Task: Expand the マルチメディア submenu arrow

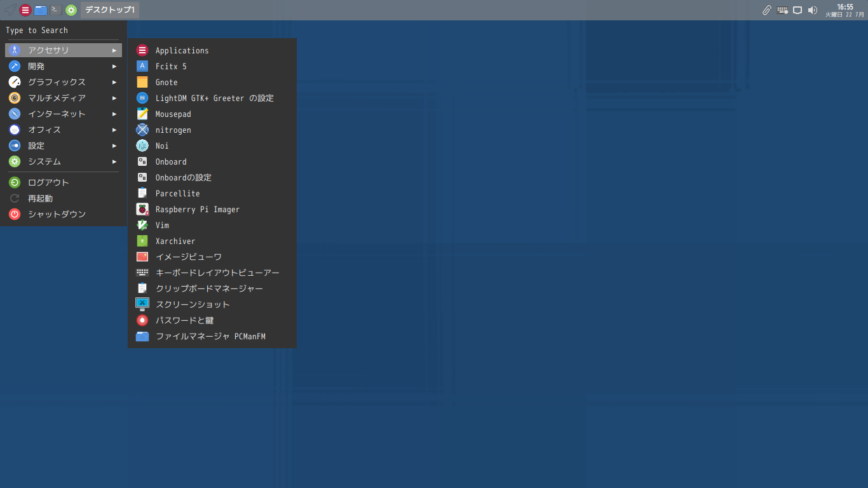Action: coord(114,98)
